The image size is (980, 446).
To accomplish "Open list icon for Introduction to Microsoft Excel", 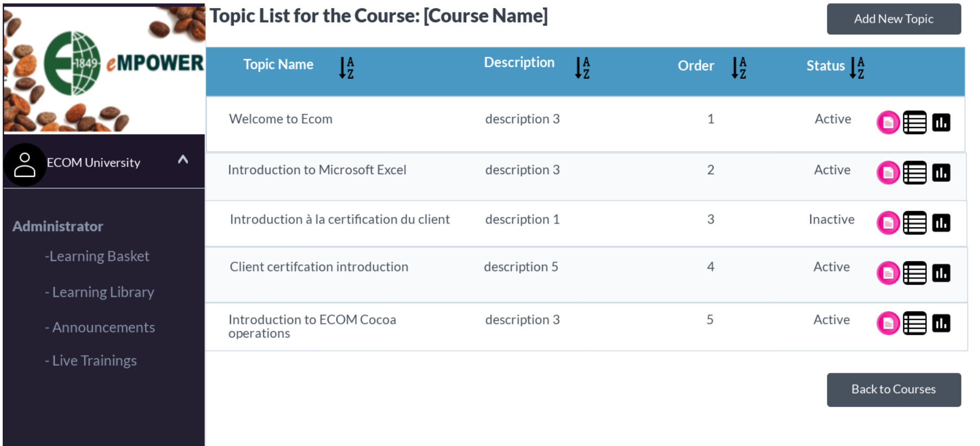I will click(914, 173).
